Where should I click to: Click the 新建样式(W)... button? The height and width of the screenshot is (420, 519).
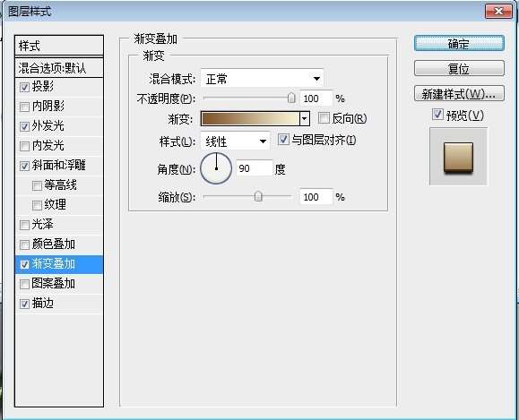pos(459,94)
